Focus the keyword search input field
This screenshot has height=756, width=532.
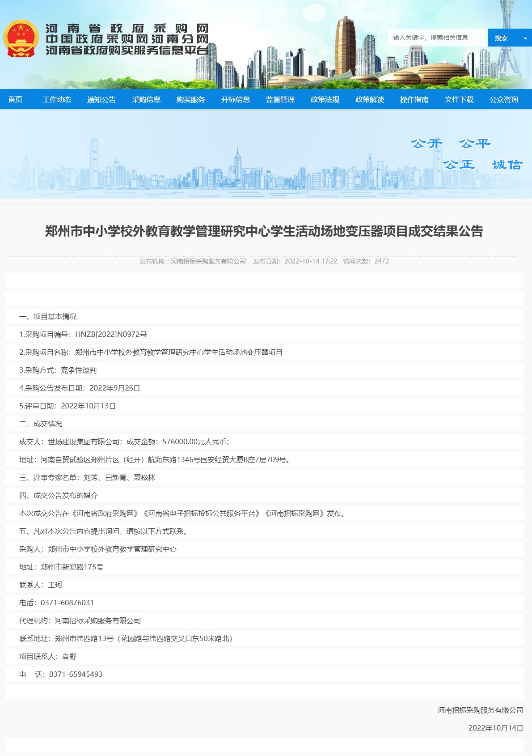(x=438, y=38)
